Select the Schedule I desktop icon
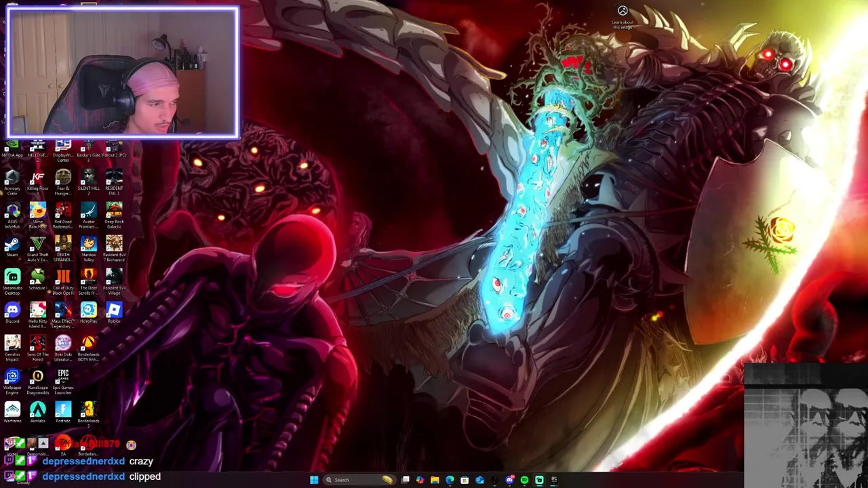The width and height of the screenshot is (868, 488). (x=38, y=280)
